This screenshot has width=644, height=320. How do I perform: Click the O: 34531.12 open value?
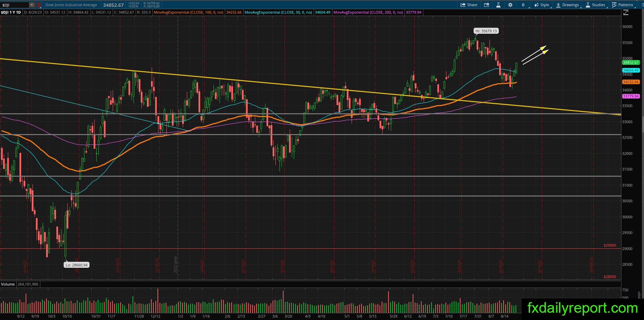click(55, 12)
